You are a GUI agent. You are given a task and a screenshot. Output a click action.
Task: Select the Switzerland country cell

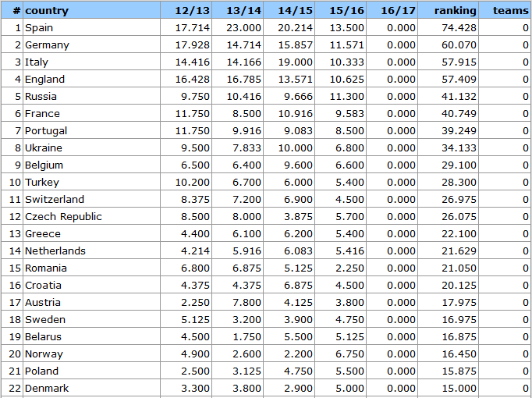pos(91,199)
